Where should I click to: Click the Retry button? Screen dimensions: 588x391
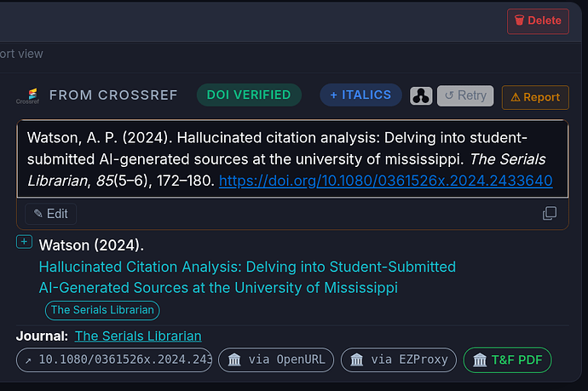[465, 95]
